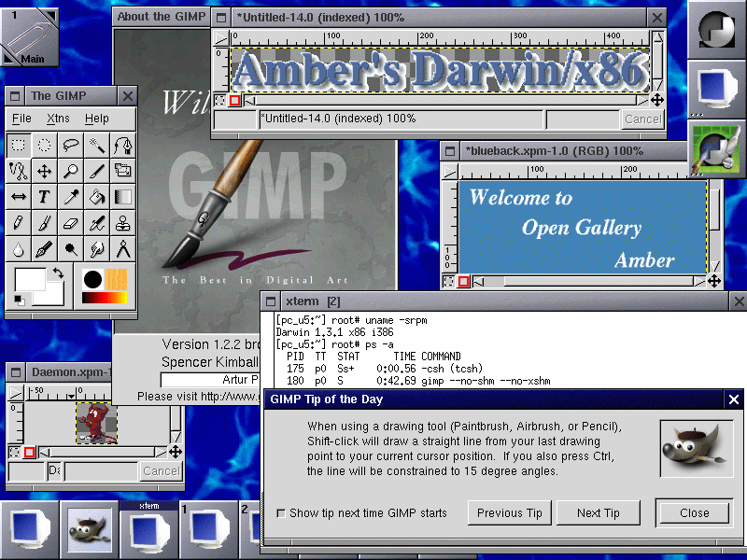
Task: Open image menu triangle in Daemon.xpm window
Action: pos(16,393)
